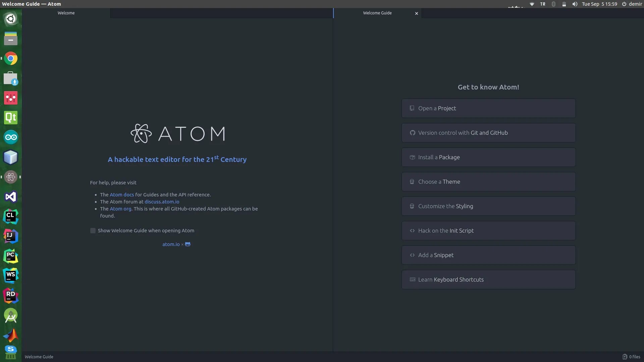Open the Atom docs link
This screenshot has height=362, width=644.
122,195
